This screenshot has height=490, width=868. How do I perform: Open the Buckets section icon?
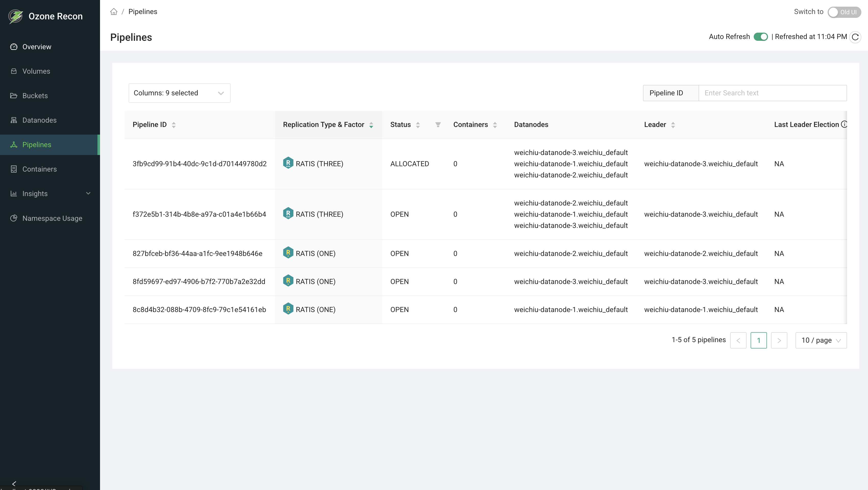(x=14, y=96)
